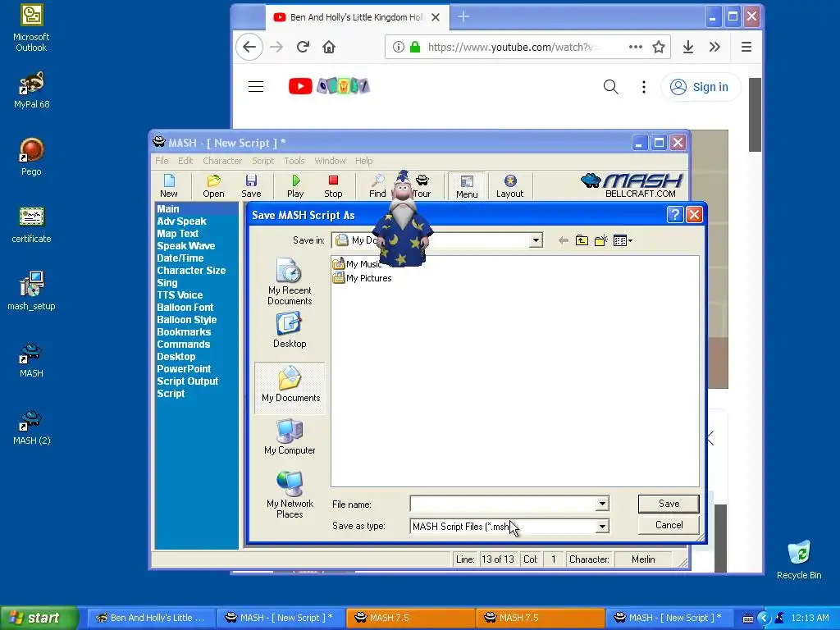Toggle the Menu panel button in MASH toolbar
The width and height of the screenshot is (840, 630).
[x=467, y=186]
